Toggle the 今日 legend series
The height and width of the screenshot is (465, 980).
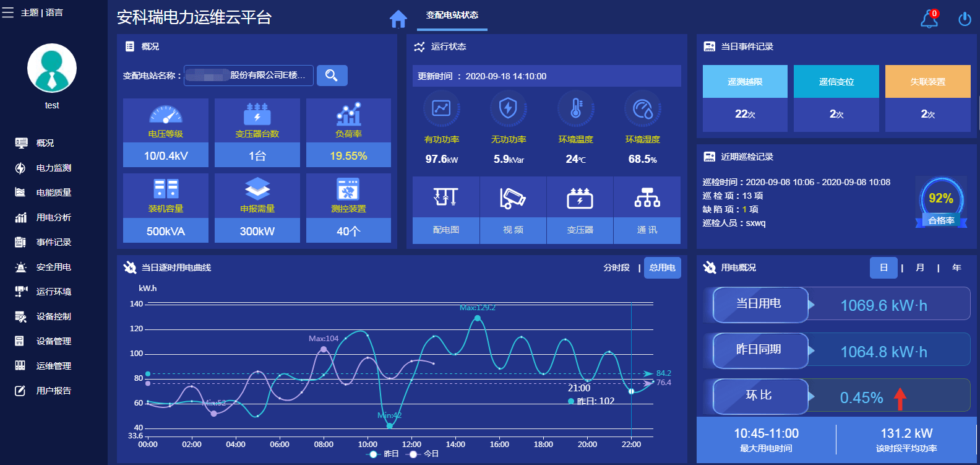[423, 454]
